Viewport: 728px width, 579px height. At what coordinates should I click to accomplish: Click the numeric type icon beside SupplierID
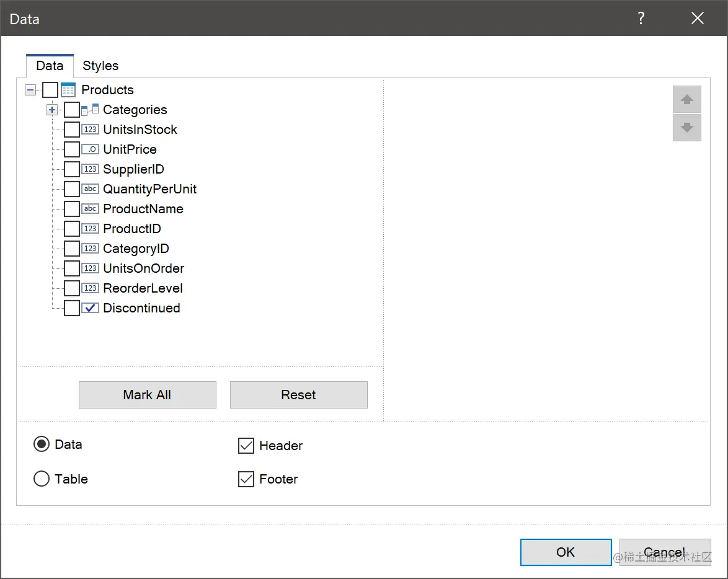[90, 169]
